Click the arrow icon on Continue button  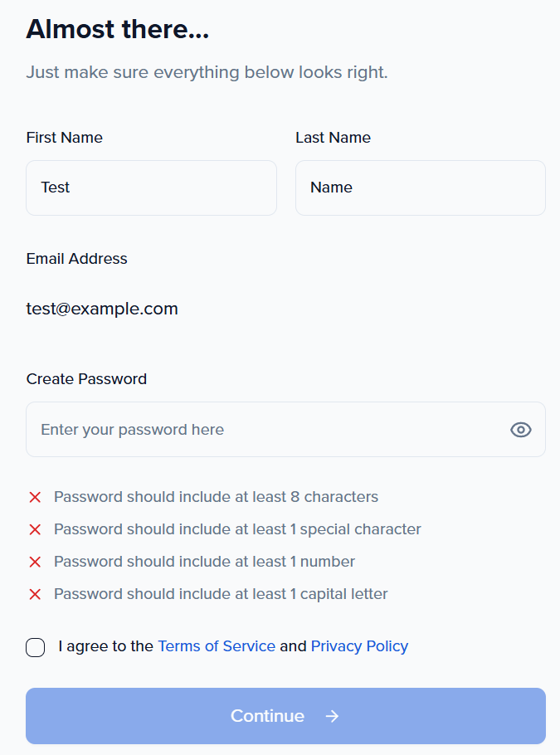332,716
